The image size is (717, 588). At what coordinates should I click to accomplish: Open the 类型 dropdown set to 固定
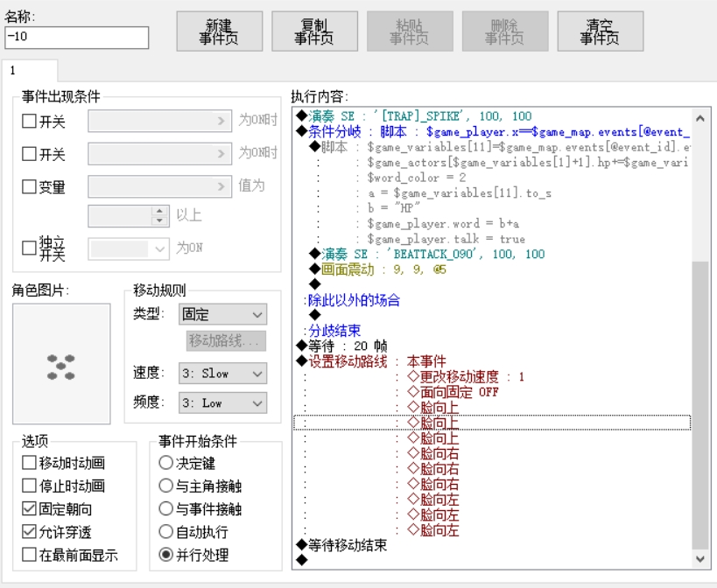(x=222, y=314)
